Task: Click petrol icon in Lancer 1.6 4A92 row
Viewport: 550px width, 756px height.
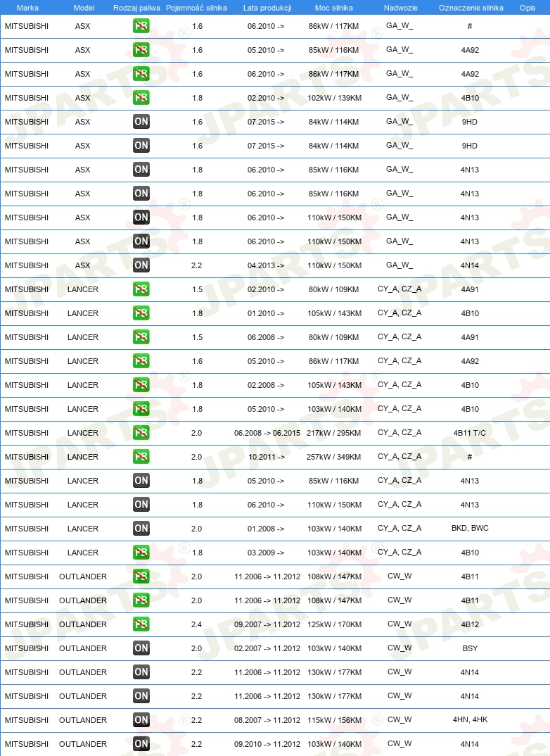Action: tap(141, 361)
